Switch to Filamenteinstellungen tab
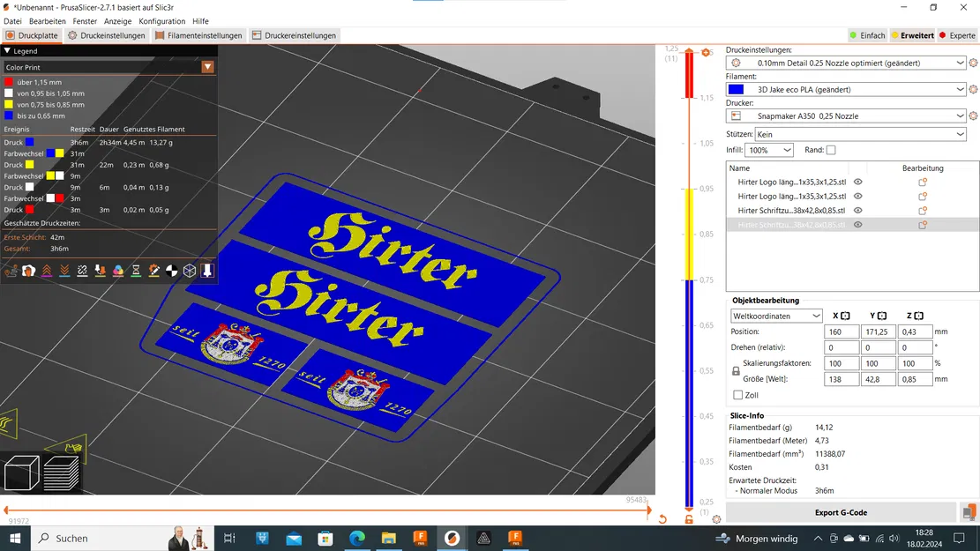 pyautogui.click(x=198, y=35)
